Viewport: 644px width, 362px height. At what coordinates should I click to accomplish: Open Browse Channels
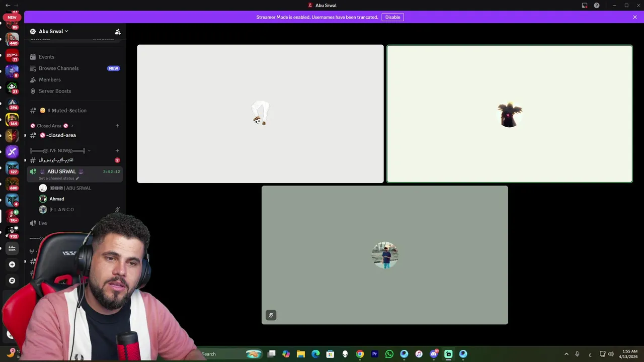tap(75, 68)
